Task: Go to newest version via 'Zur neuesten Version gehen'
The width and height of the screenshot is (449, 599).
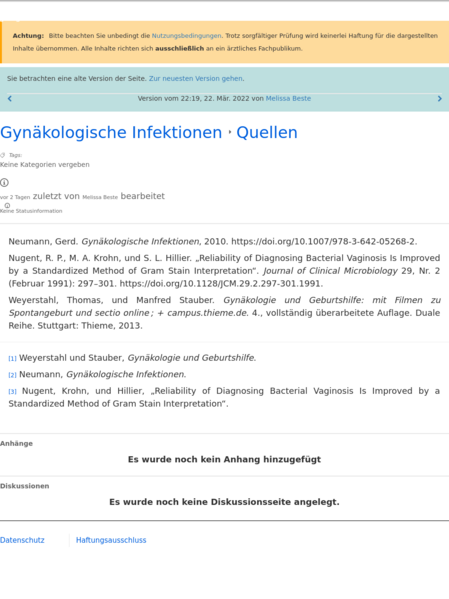Action: point(196,78)
